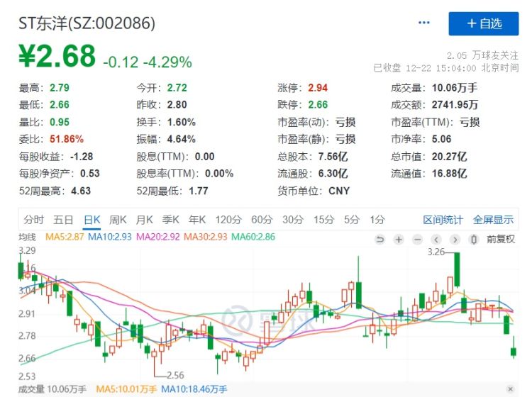
Task: Click the 流通值 value 16.88亿
Action: click(449, 174)
